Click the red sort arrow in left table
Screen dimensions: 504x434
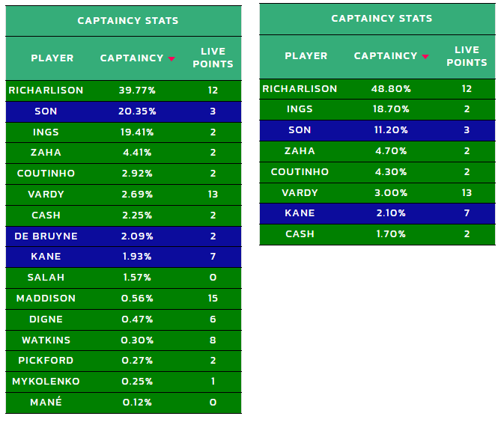[171, 59]
